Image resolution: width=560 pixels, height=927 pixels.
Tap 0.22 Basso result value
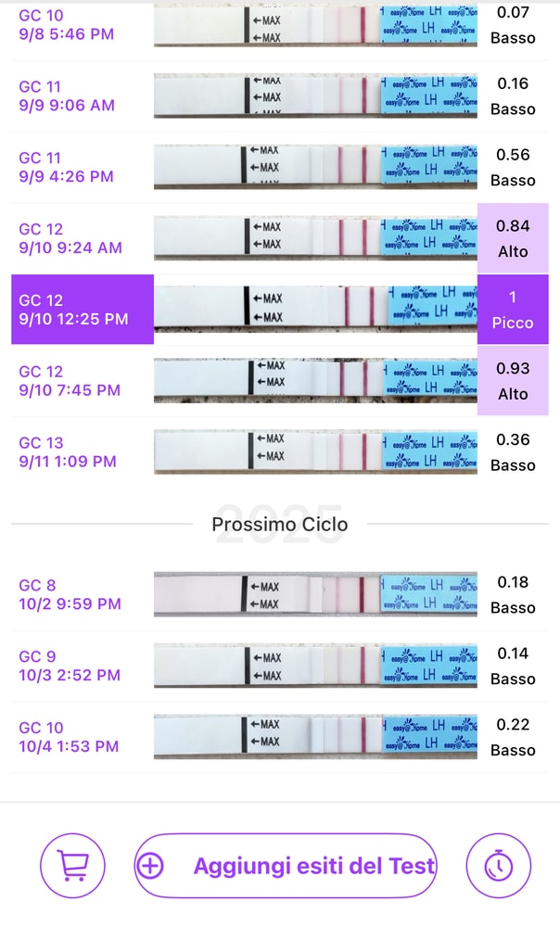click(x=513, y=737)
